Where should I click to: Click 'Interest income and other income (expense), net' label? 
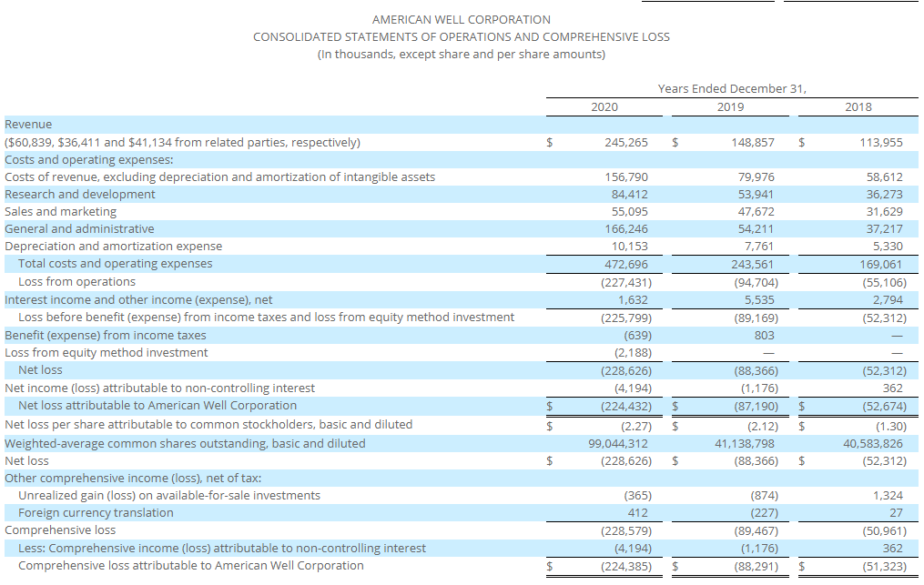point(138,300)
